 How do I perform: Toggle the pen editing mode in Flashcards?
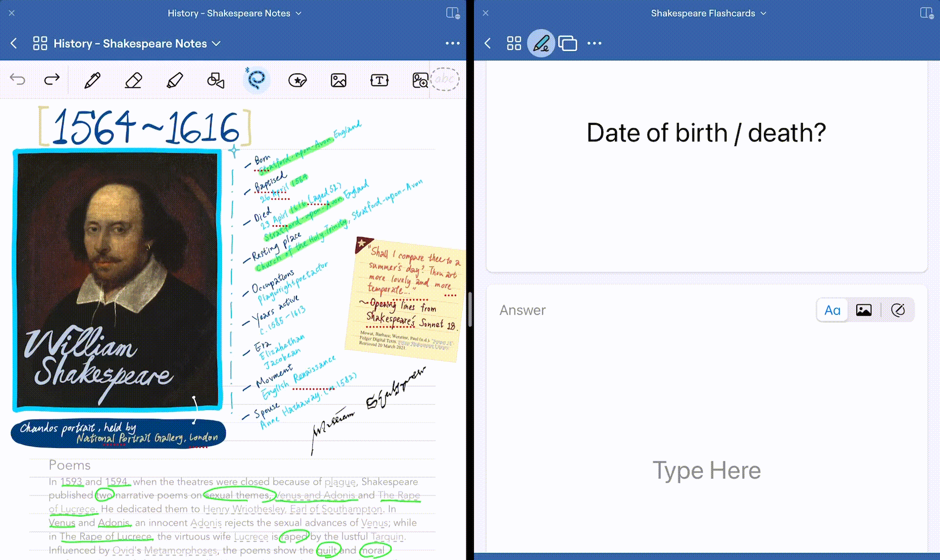point(541,44)
